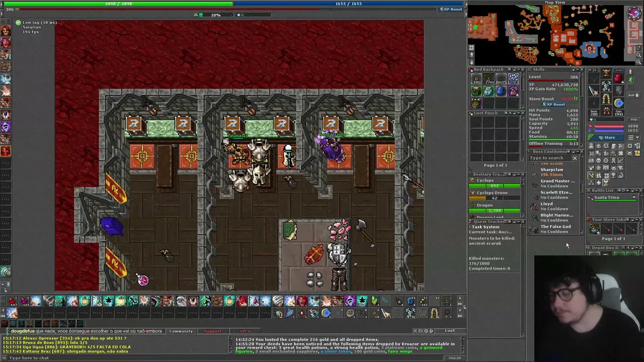Select The False God boss entry
This screenshot has height=362, width=644.
pyautogui.click(x=553, y=229)
